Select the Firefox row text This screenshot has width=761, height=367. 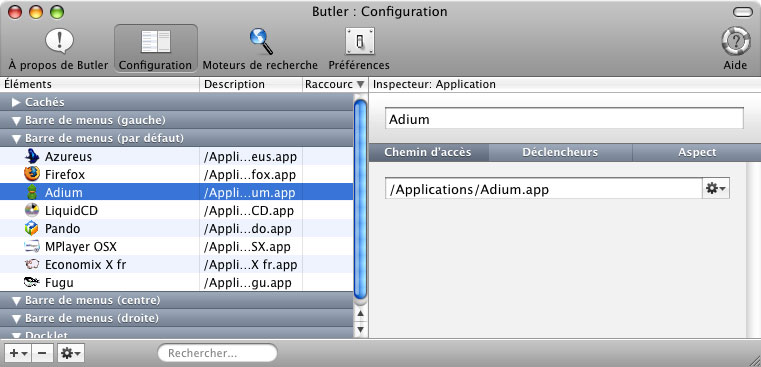(65, 174)
